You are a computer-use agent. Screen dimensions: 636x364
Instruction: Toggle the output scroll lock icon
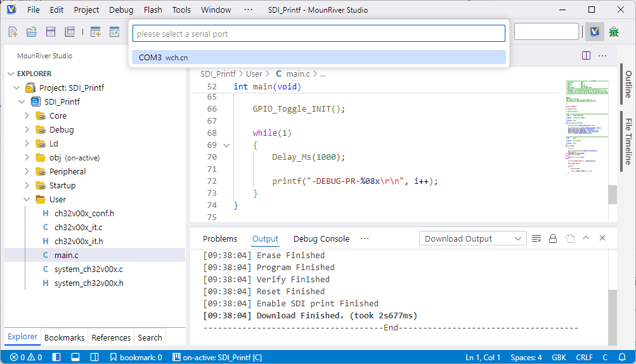click(553, 238)
